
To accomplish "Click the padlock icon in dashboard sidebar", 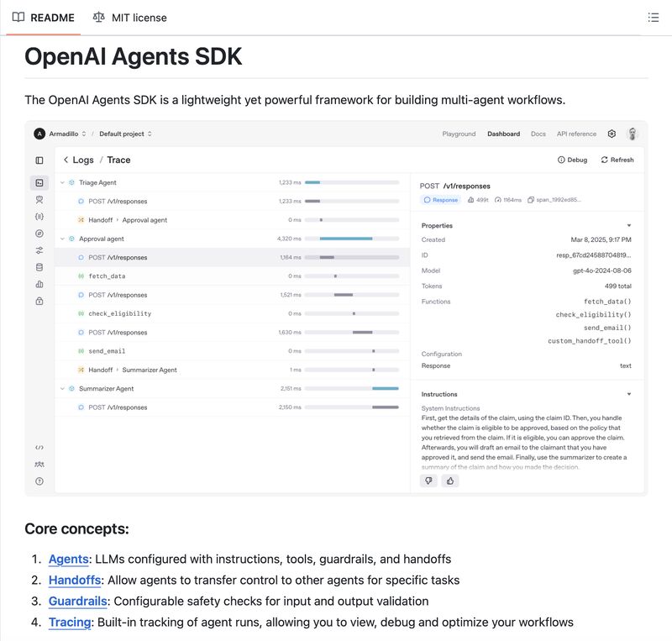I will pos(39,301).
